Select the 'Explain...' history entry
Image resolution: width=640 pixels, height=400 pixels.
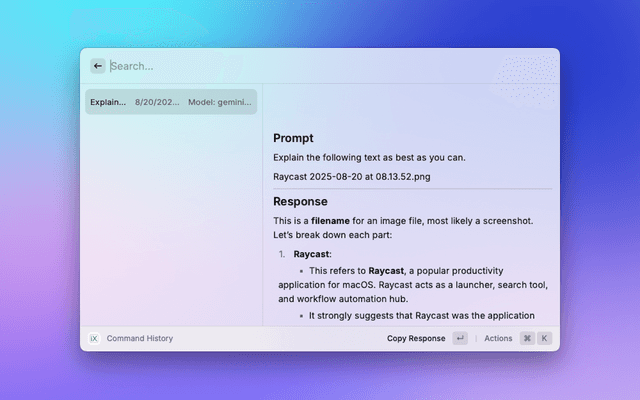[108, 102]
